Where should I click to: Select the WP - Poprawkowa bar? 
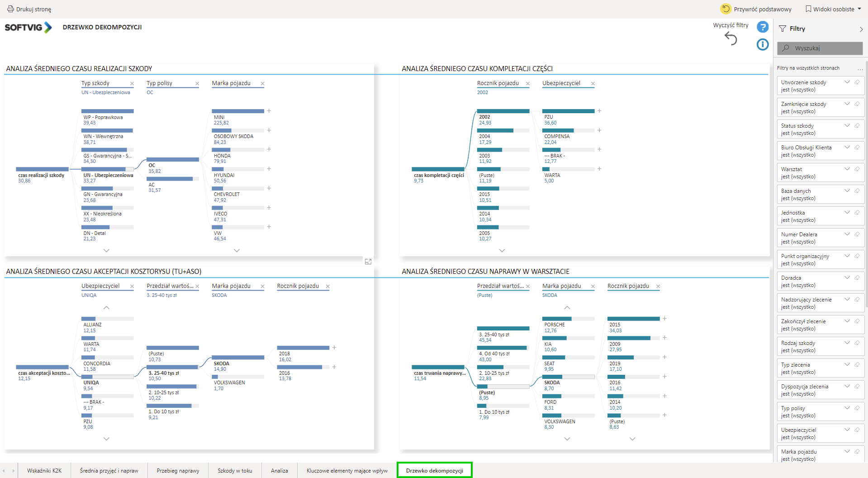108,111
